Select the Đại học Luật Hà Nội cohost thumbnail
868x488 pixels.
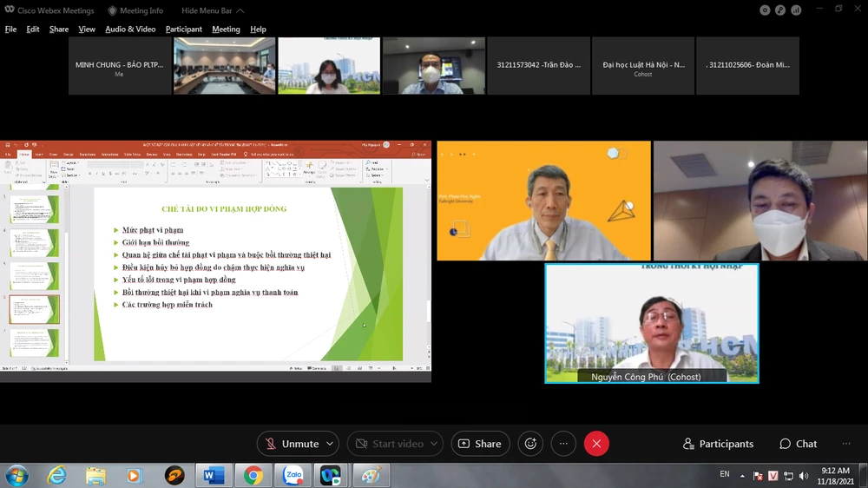tap(643, 65)
